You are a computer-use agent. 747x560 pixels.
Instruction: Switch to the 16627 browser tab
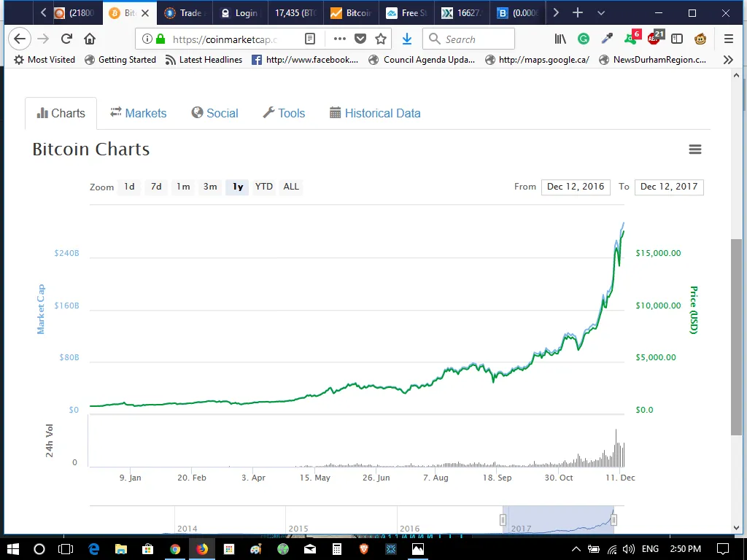tap(462, 13)
